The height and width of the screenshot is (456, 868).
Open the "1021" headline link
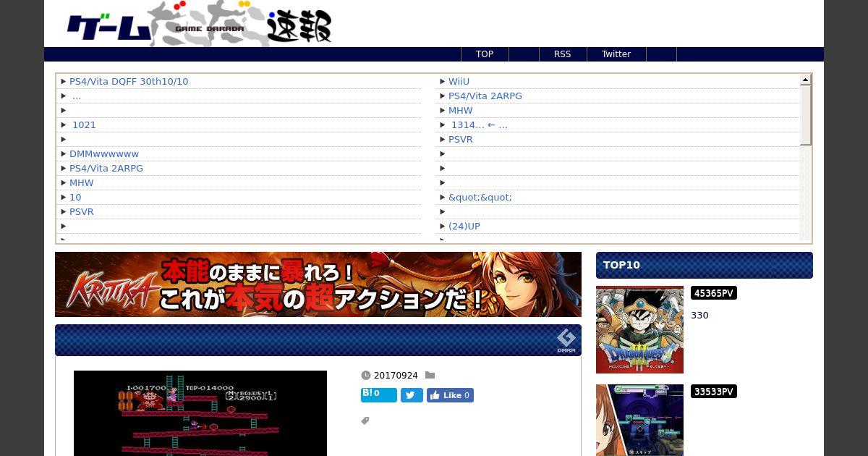click(84, 125)
